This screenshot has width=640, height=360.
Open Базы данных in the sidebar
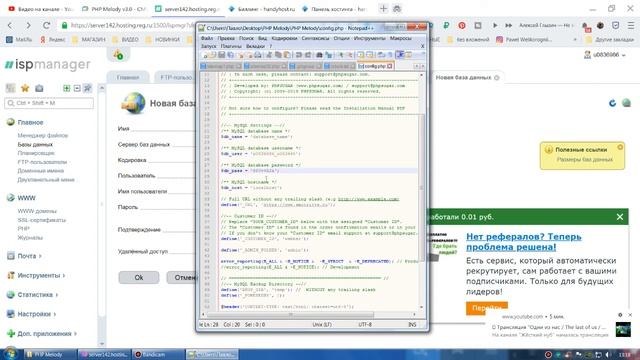(35, 144)
